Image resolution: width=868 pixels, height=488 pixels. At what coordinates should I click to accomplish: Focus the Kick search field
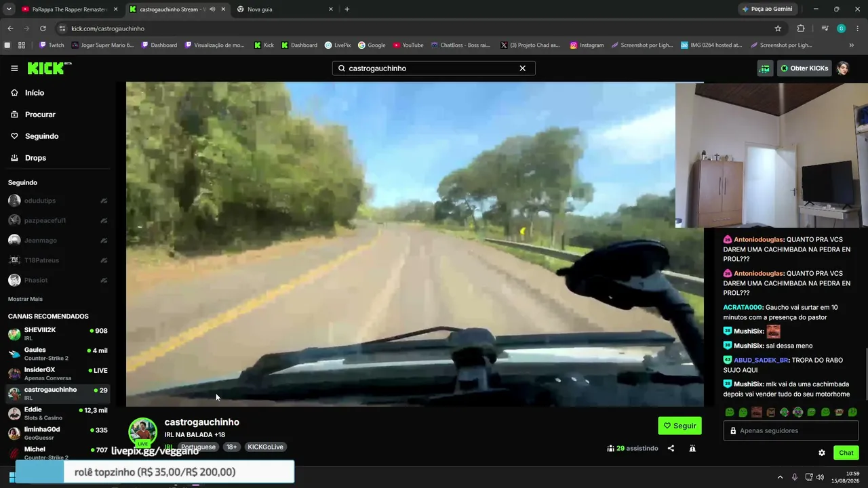pos(433,68)
